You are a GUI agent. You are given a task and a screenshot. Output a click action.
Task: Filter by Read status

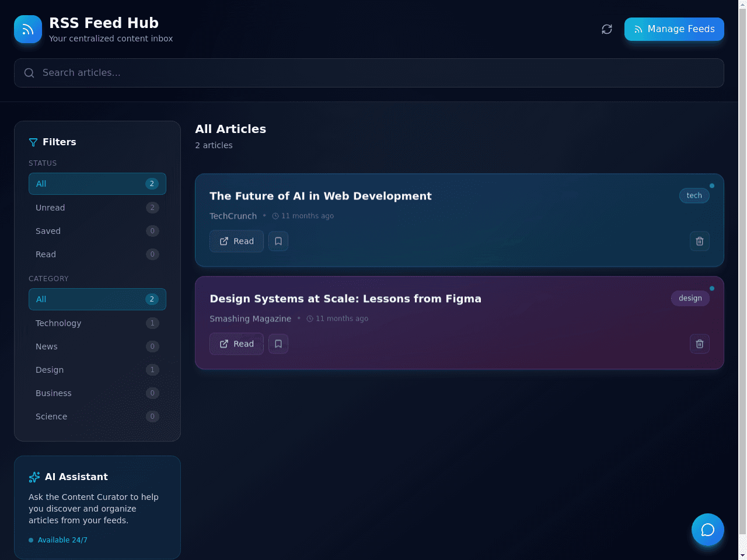(97, 254)
